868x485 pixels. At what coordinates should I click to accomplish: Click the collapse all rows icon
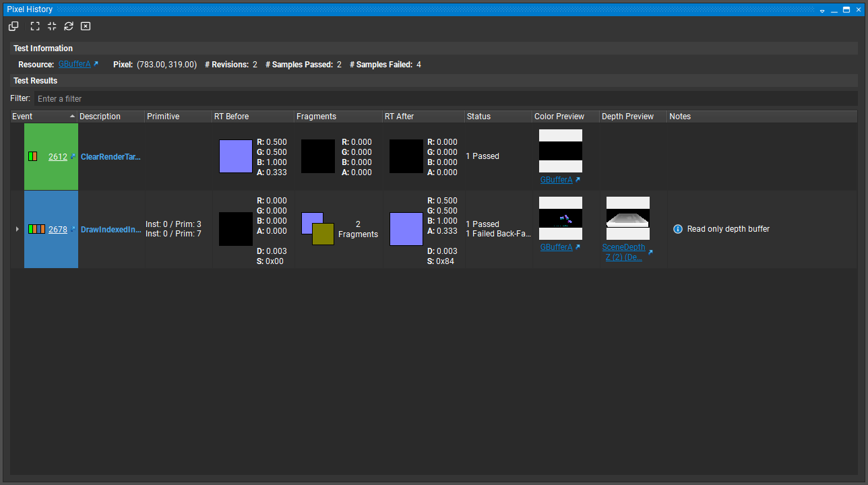coord(52,26)
